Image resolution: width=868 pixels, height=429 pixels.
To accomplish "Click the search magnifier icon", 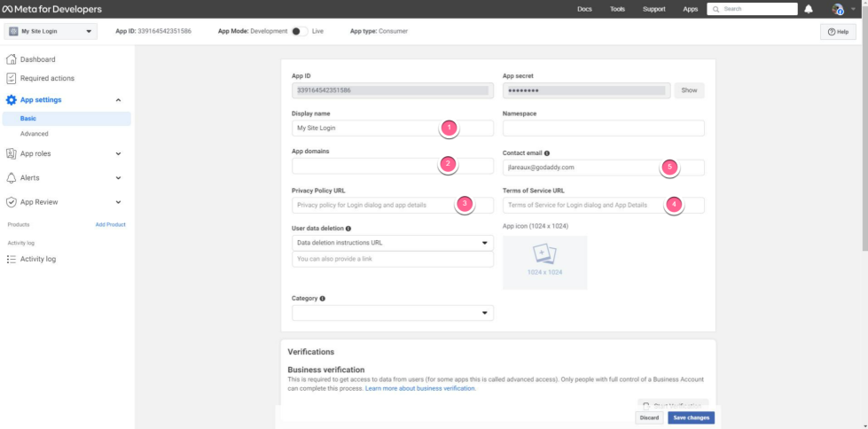I will (716, 10).
